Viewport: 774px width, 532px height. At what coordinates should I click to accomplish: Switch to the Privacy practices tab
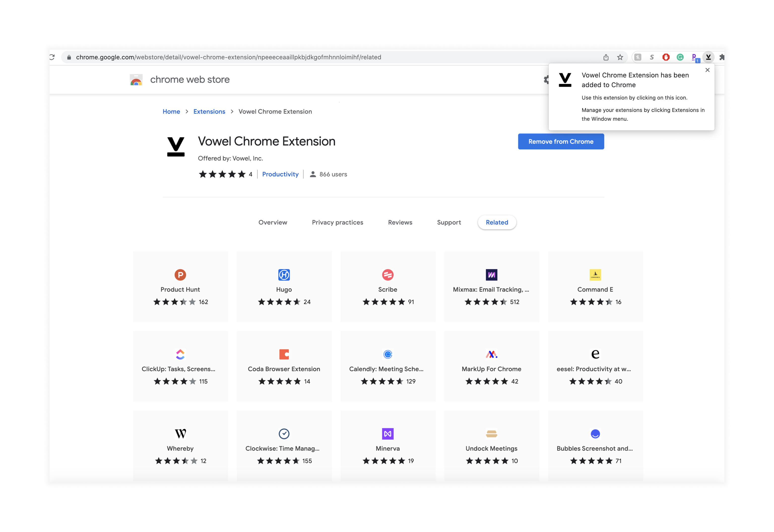337,222
